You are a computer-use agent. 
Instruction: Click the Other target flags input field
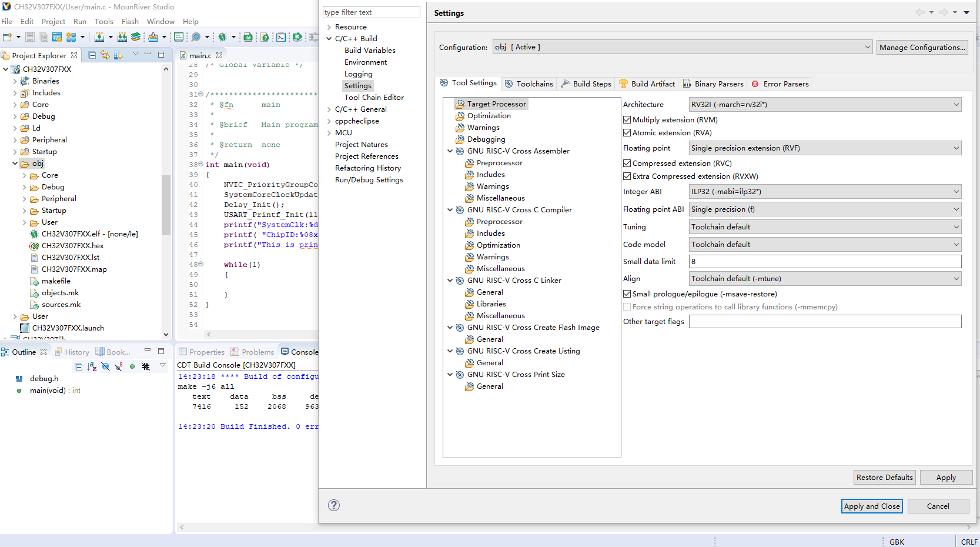click(825, 322)
